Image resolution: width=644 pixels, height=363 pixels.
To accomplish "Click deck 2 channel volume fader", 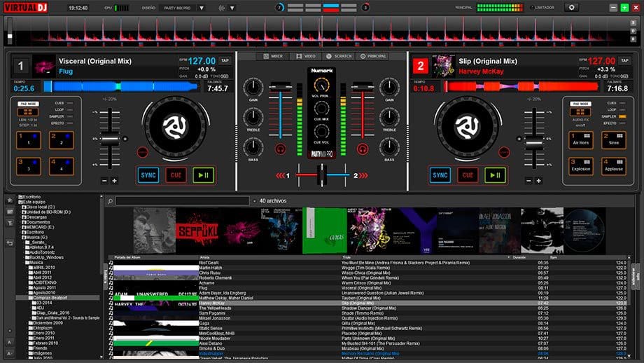I will (363, 86).
